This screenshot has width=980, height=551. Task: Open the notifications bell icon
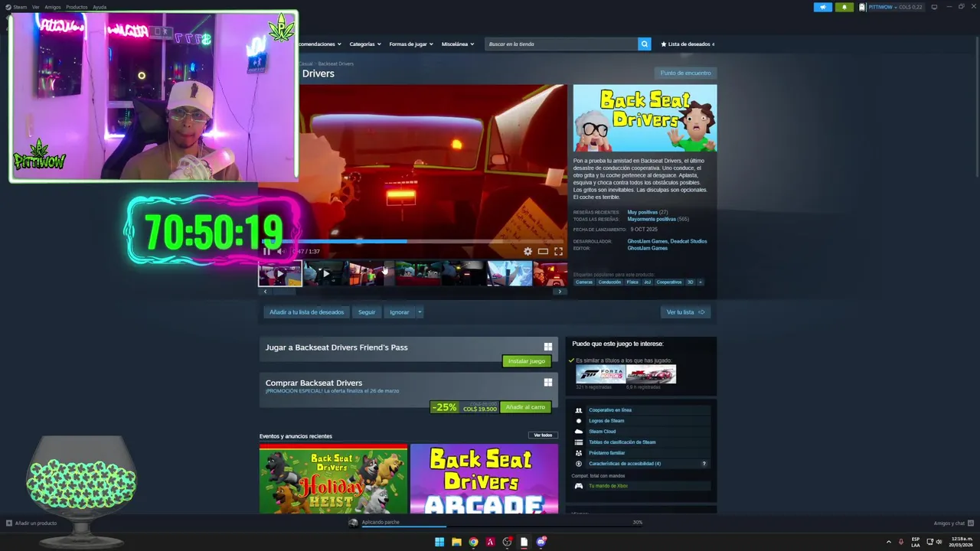(x=844, y=7)
